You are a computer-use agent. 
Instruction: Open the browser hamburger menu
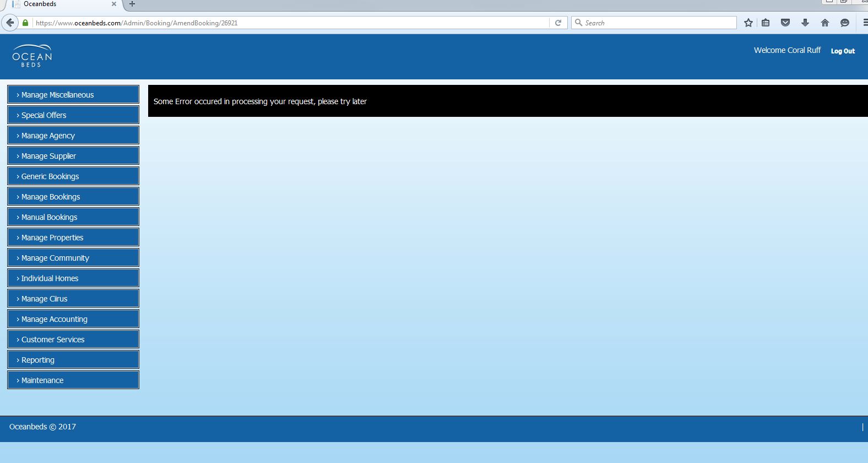865,23
